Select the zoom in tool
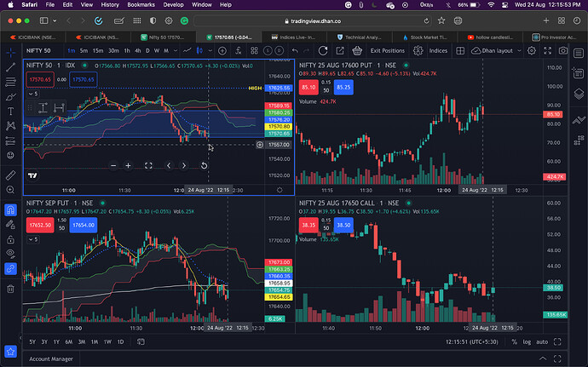Screen dimensions: 588x367 [x=10, y=190]
